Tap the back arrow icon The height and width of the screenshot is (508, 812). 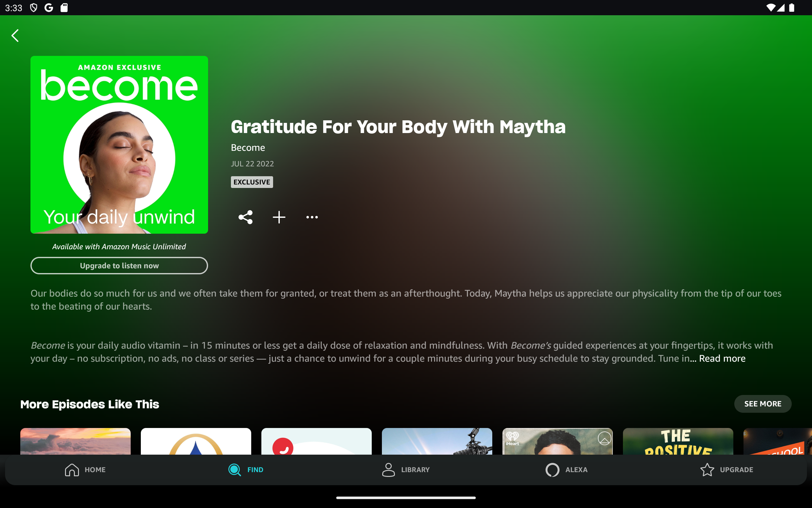pyautogui.click(x=15, y=36)
